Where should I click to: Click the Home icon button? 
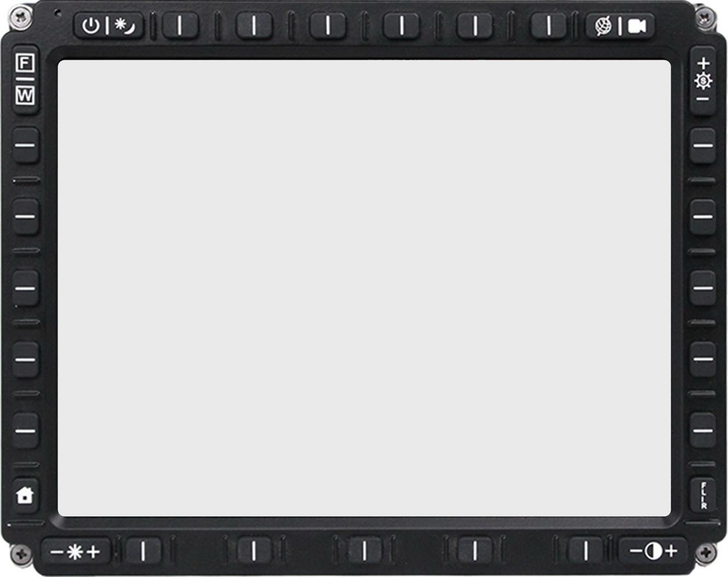coord(25,496)
